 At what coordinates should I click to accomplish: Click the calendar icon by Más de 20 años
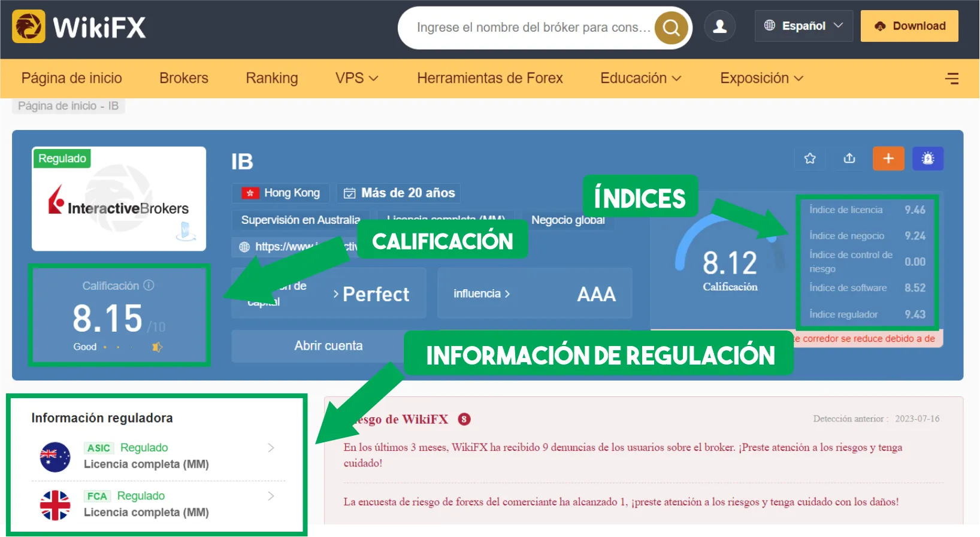349,193
